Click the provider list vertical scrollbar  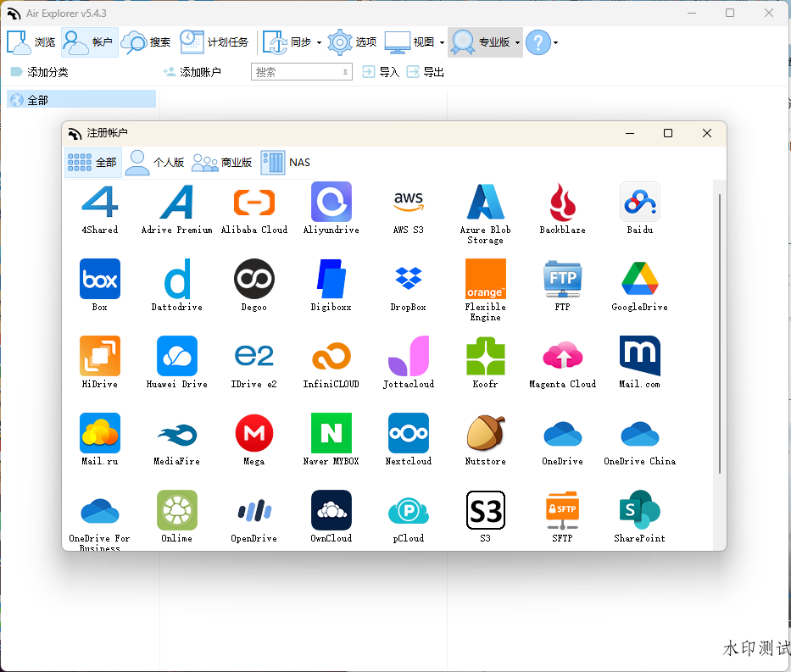pyautogui.click(x=720, y=333)
